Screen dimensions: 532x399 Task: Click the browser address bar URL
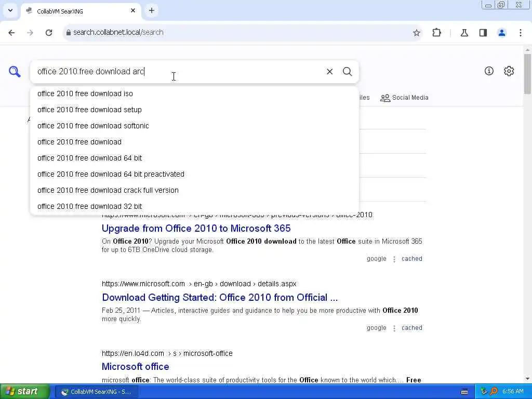pyautogui.click(x=118, y=33)
